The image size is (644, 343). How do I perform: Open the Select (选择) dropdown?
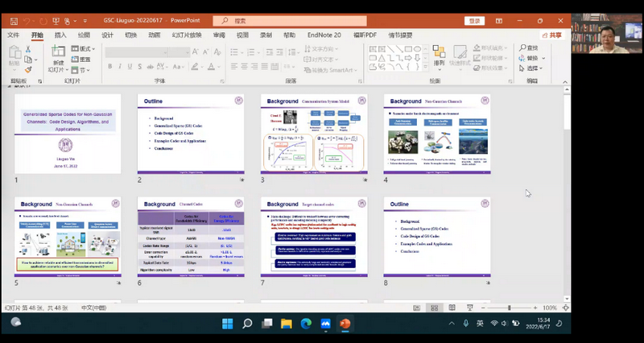[533, 68]
